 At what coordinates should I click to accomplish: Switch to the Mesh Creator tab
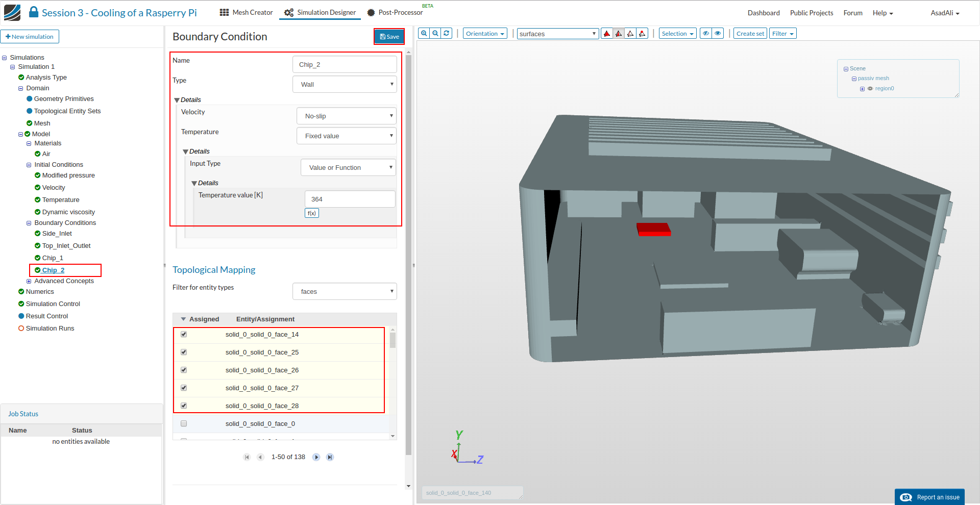click(247, 13)
